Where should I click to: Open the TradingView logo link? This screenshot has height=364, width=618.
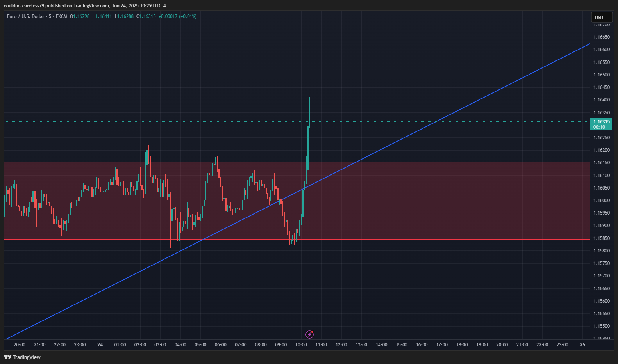[x=22, y=357]
